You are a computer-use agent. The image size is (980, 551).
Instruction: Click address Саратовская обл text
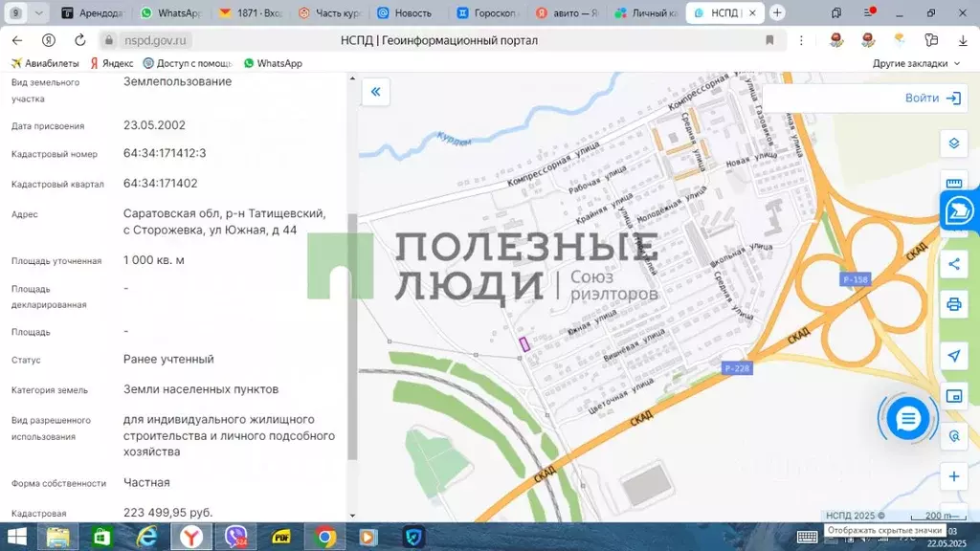click(224, 221)
